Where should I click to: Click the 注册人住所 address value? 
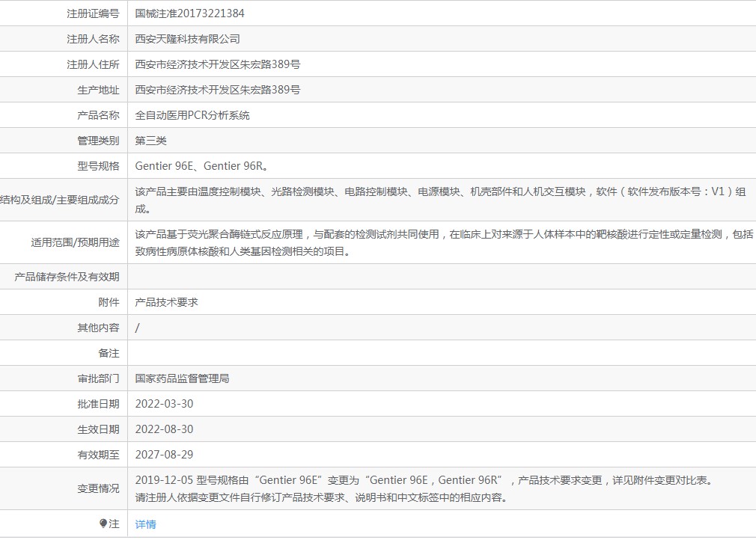point(218,64)
